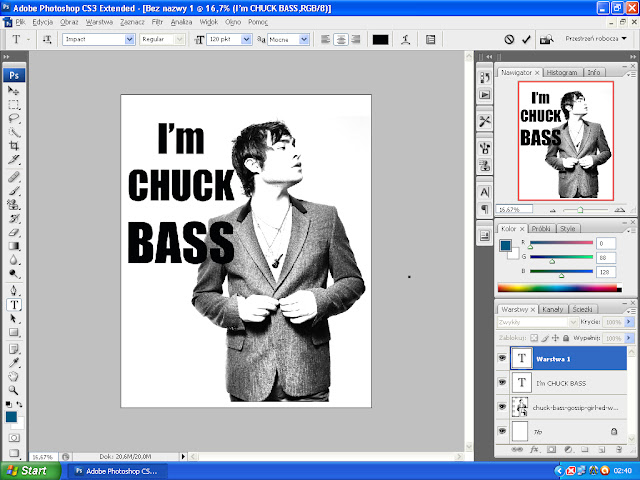
Task: Select the Eyedropper tool
Action: point(13,362)
